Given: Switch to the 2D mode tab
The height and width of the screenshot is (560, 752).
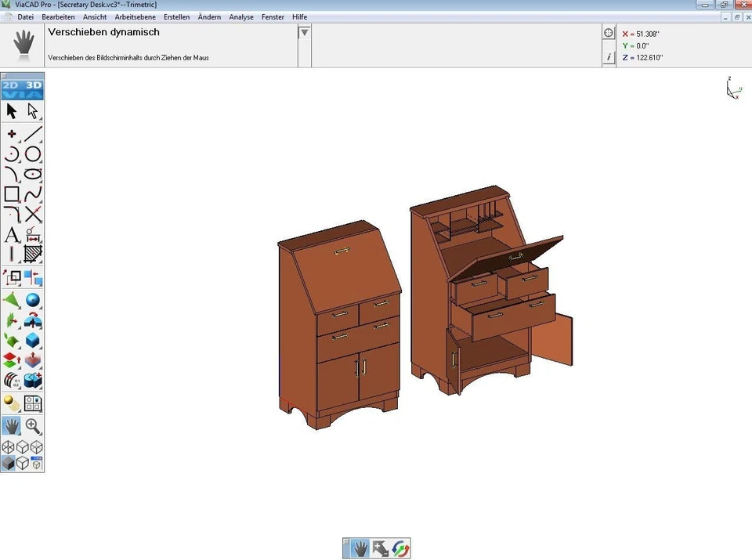Looking at the screenshot, I should click(x=11, y=85).
